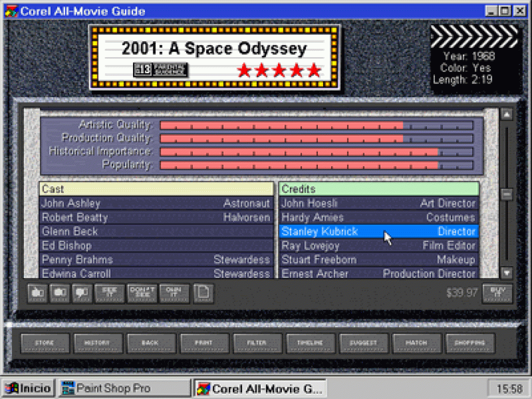Click the thumbs sideways rating icon
The height and width of the screenshot is (399, 532).
[x=60, y=293]
